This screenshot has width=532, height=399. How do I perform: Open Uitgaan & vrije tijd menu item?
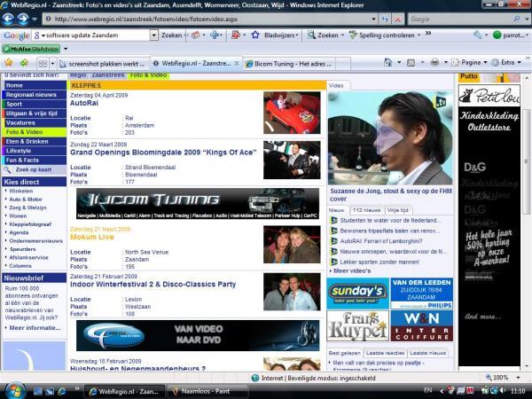[35, 113]
